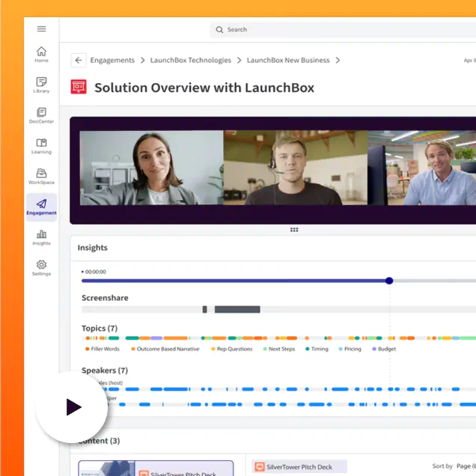The height and width of the screenshot is (476, 476).
Task: Toggle the Filler Words topic legend
Action: (x=105, y=349)
